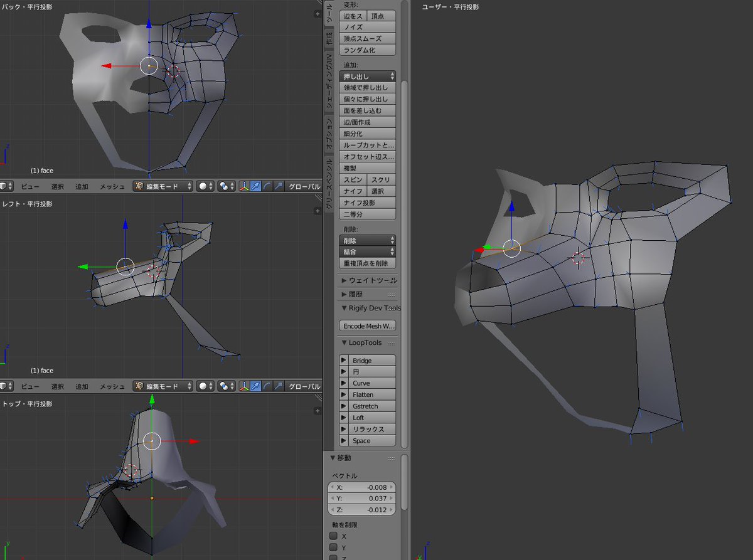Switch to グリースペンシル tab

[329, 184]
